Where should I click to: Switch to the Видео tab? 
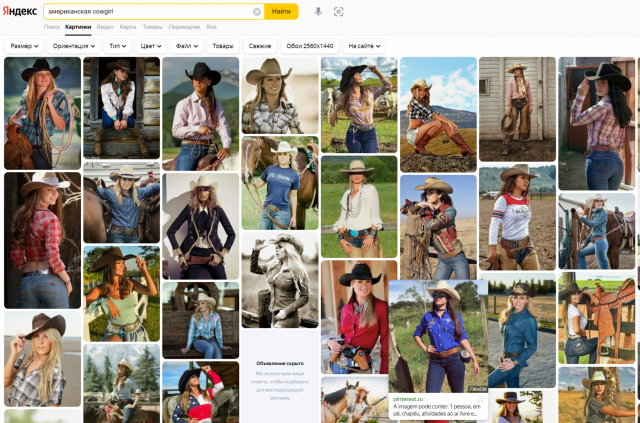click(105, 27)
